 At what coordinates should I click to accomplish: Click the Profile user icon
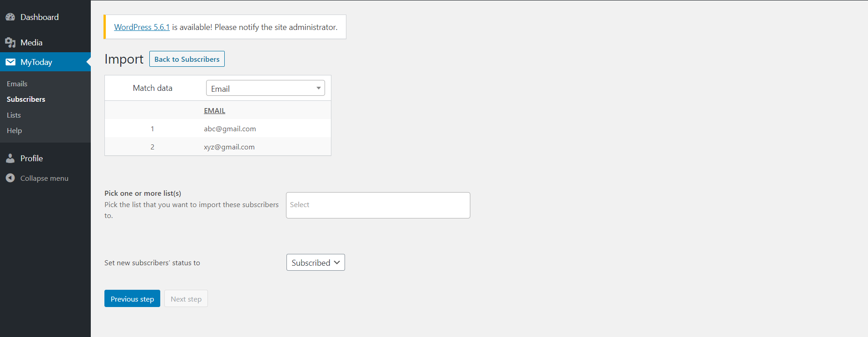(10, 159)
